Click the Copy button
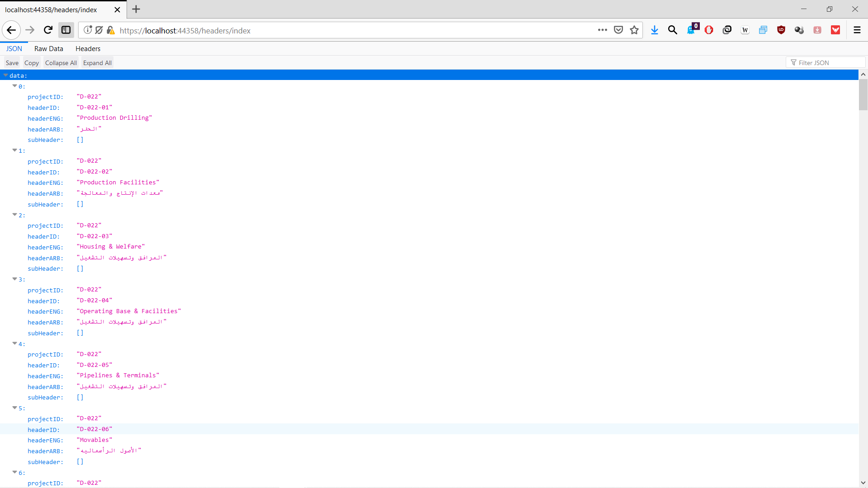 [x=31, y=63]
